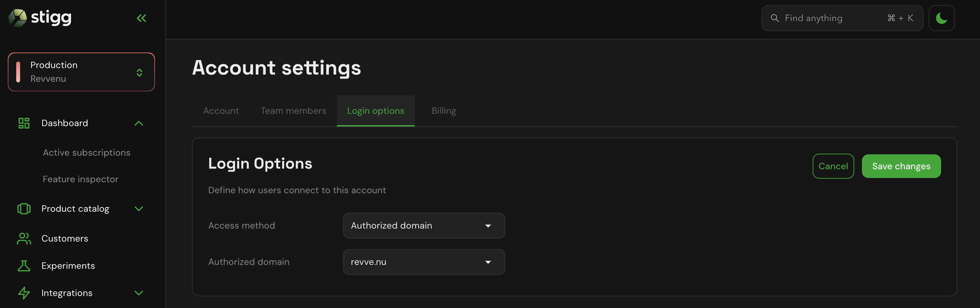Click the Customers people icon

point(24,238)
